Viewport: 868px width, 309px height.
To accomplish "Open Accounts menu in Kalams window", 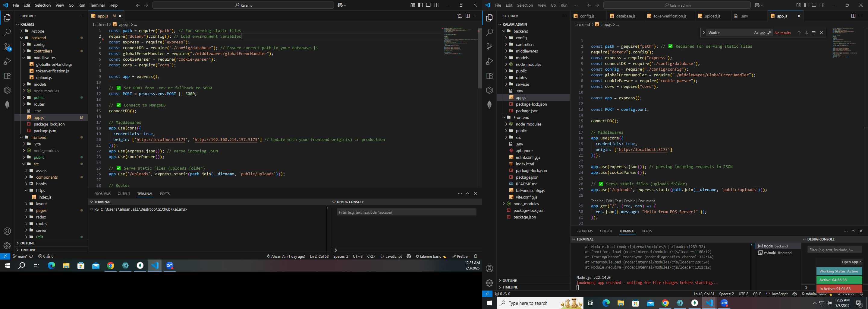I will pyautogui.click(x=7, y=231).
